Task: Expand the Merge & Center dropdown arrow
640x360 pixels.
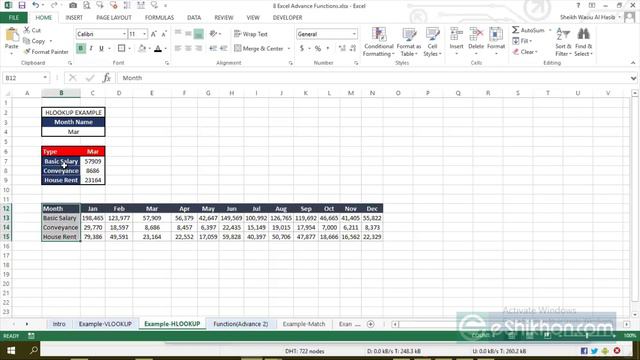Action: coord(289,49)
